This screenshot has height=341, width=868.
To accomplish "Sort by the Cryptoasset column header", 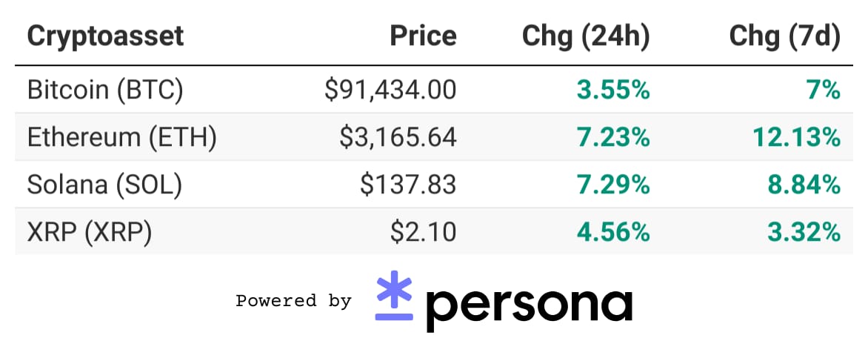I will [105, 36].
